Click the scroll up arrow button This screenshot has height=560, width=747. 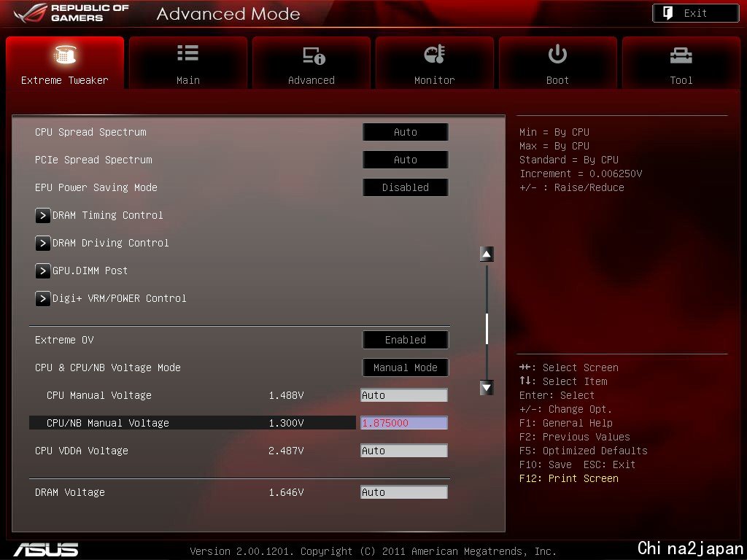coord(487,254)
